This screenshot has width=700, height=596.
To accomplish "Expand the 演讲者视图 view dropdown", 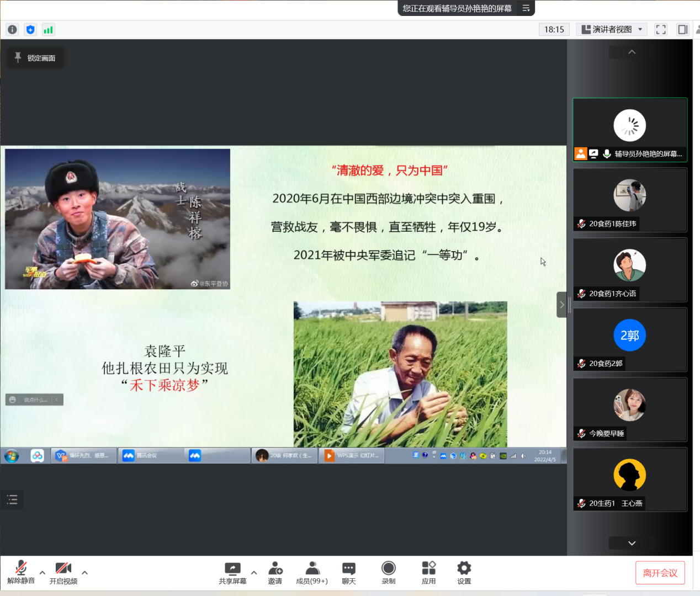I will 612,30.
